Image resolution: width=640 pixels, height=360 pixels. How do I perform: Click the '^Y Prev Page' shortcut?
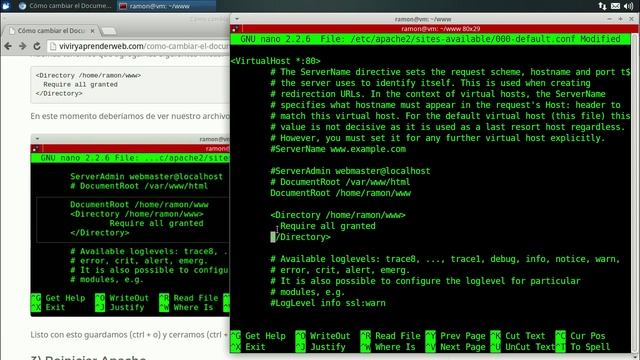(456, 336)
